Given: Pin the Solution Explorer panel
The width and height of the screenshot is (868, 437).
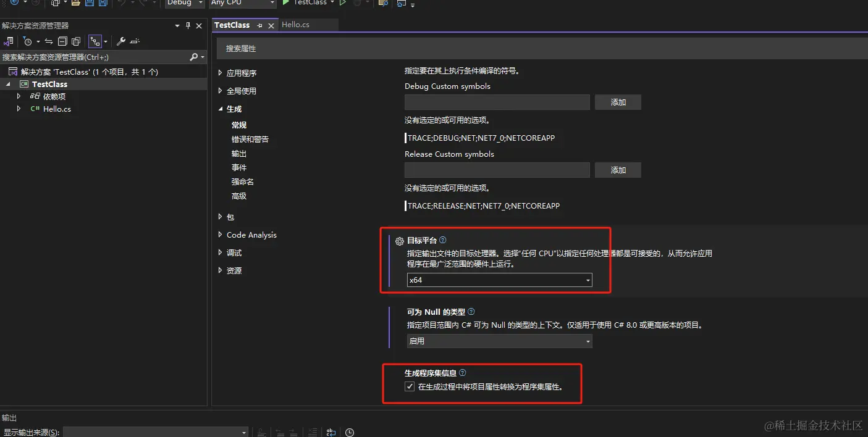Looking at the screenshot, I should [188, 26].
